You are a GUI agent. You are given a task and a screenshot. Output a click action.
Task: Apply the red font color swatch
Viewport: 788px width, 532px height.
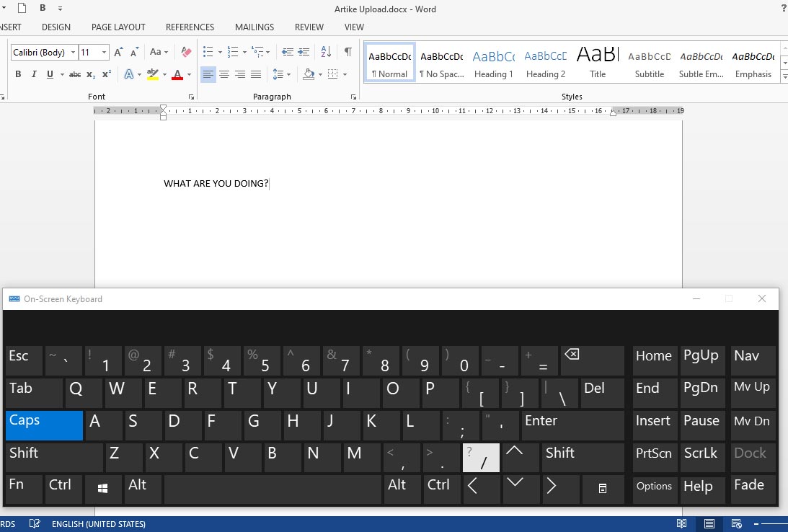177,74
